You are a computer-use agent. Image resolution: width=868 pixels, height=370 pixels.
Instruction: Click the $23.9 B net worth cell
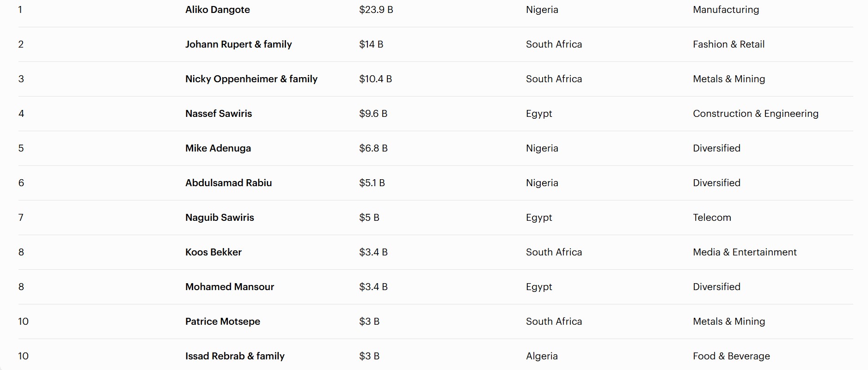(x=376, y=10)
